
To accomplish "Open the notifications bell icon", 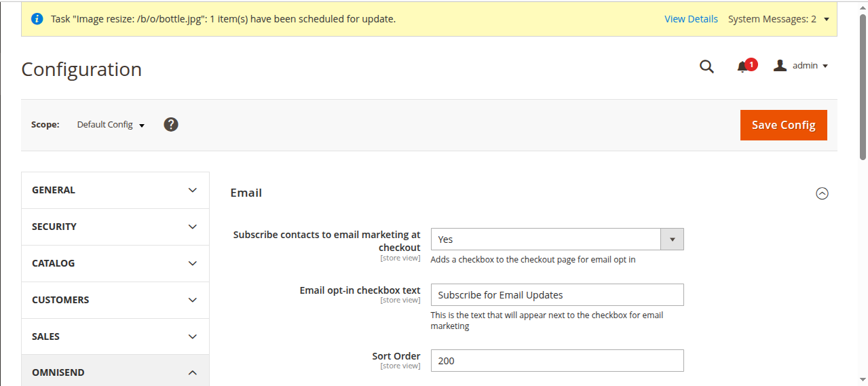I will tap(742, 66).
